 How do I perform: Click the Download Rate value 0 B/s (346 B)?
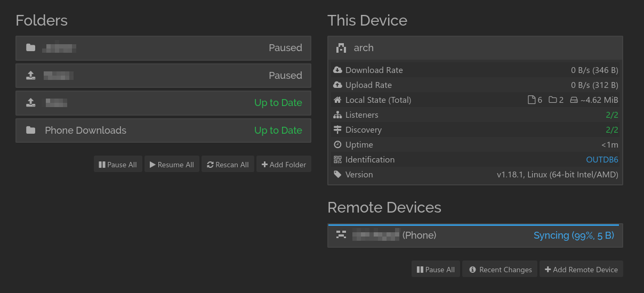click(594, 70)
